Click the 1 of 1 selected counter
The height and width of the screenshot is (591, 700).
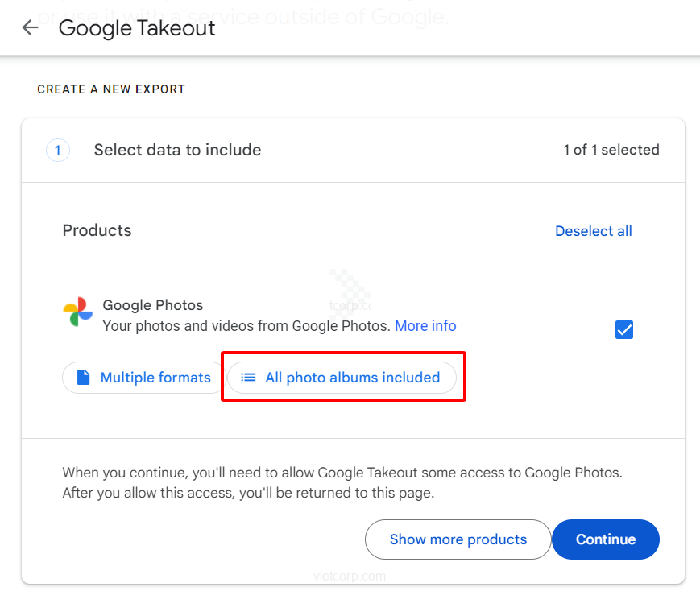tap(611, 150)
